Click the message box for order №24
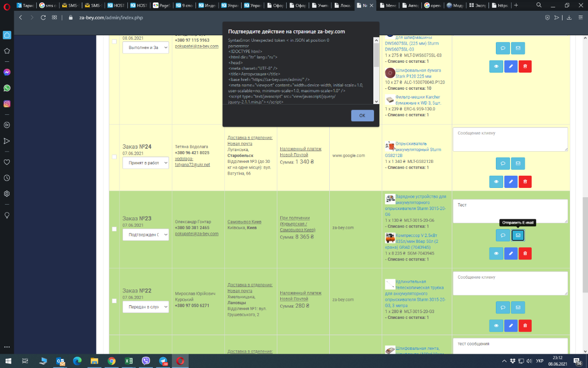Viewport: 588px width, 368px height. pos(510,139)
